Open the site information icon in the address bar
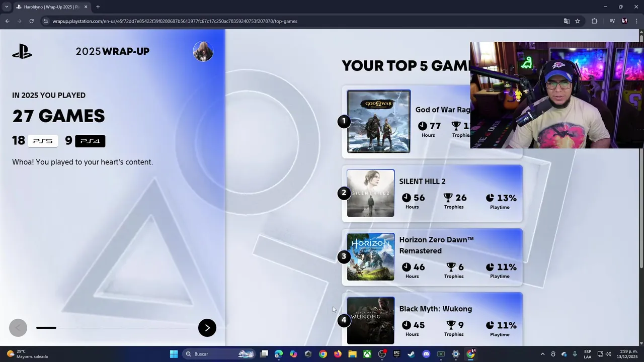644x362 pixels. [46, 21]
